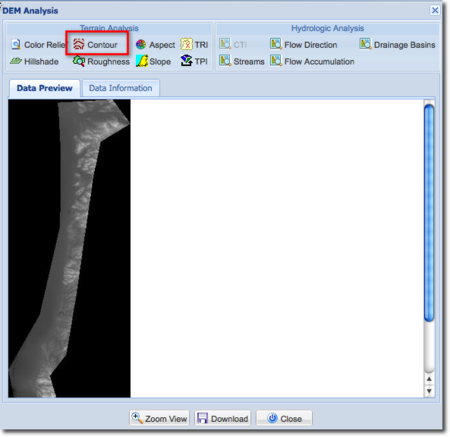Click the scrollbar down arrow
The height and width of the screenshot is (437, 450).
[x=429, y=391]
